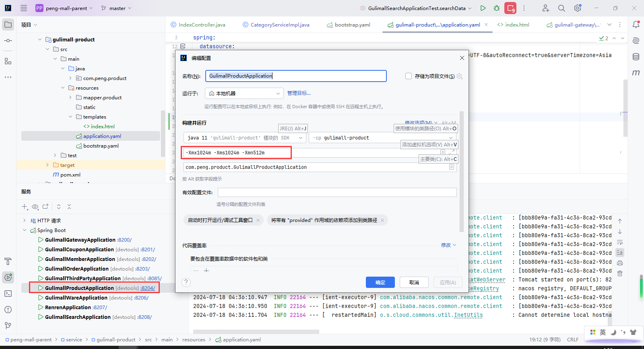Click the 确定 confirm button
The height and width of the screenshot is (349, 644).
pyautogui.click(x=380, y=282)
